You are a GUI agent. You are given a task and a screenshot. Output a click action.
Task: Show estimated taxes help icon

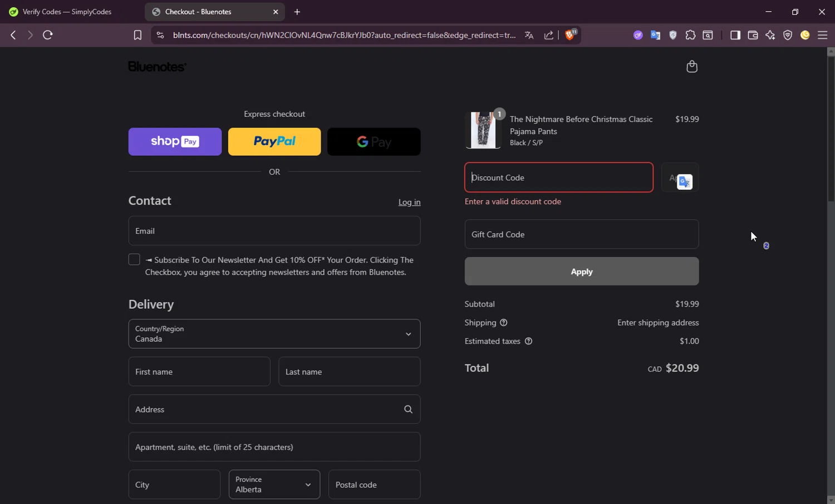[x=529, y=341]
